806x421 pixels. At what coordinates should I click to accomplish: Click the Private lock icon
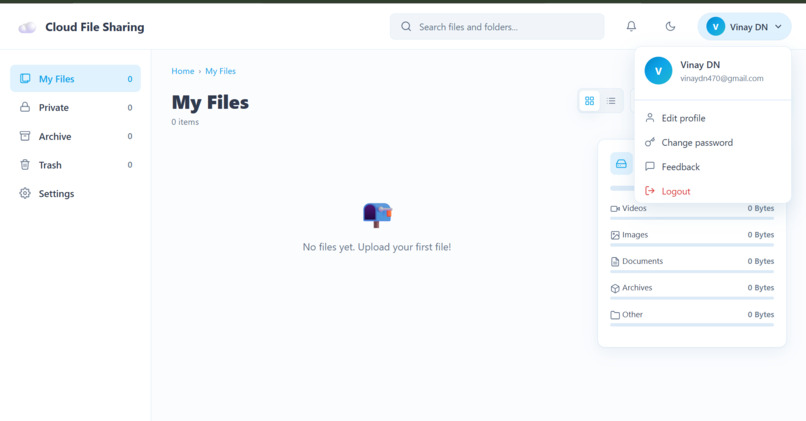point(25,107)
